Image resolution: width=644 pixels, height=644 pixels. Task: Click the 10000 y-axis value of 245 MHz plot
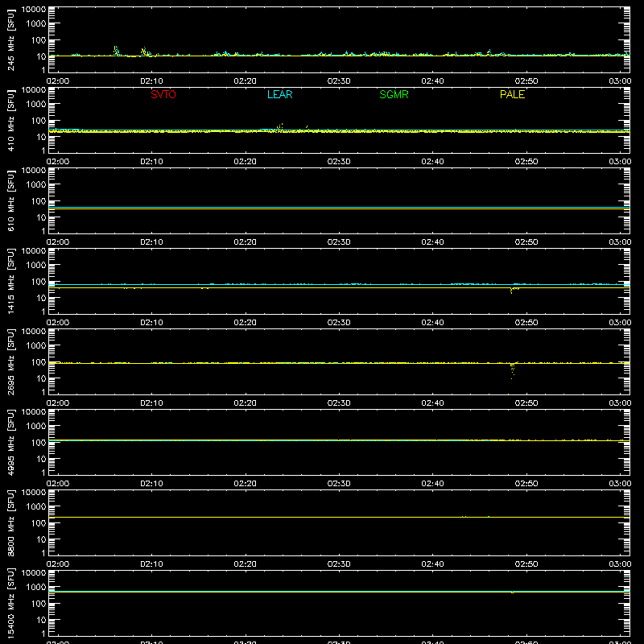(x=34, y=10)
